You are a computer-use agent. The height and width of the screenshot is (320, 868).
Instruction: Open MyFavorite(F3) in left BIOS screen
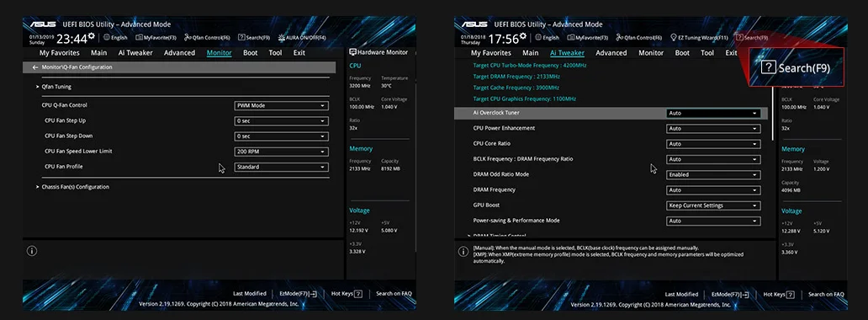pyautogui.click(x=156, y=38)
